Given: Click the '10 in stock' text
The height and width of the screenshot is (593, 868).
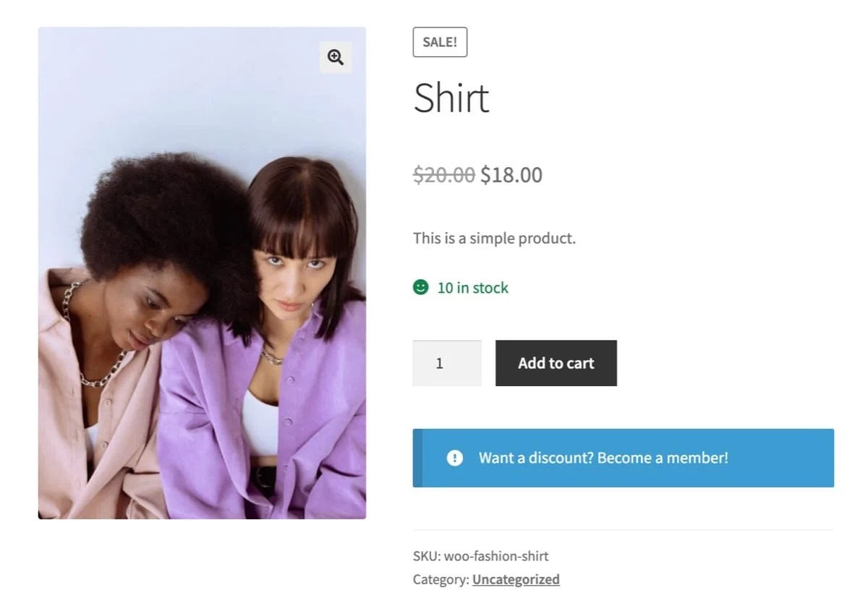Looking at the screenshot, I should click(x=472, y=288).
